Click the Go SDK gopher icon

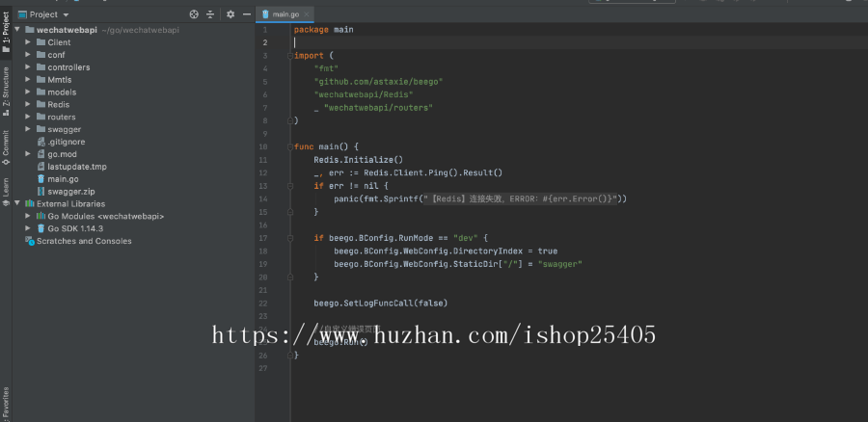tap(41, 228)
